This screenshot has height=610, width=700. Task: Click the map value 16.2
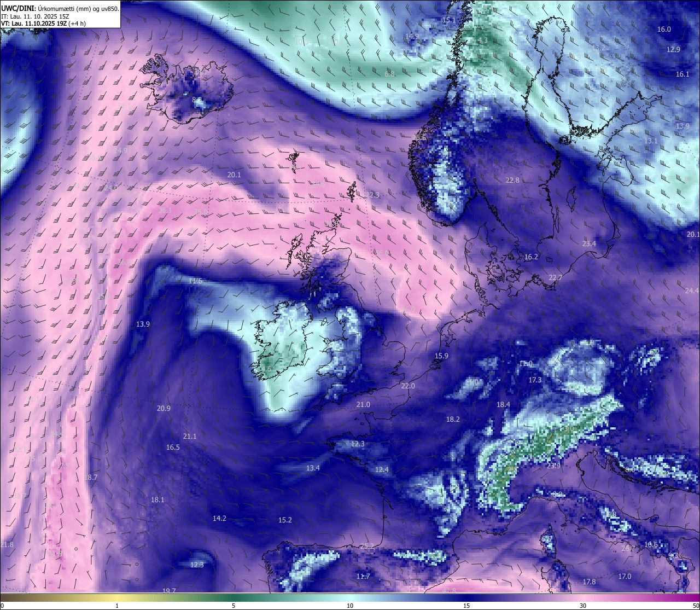[531, 257]
